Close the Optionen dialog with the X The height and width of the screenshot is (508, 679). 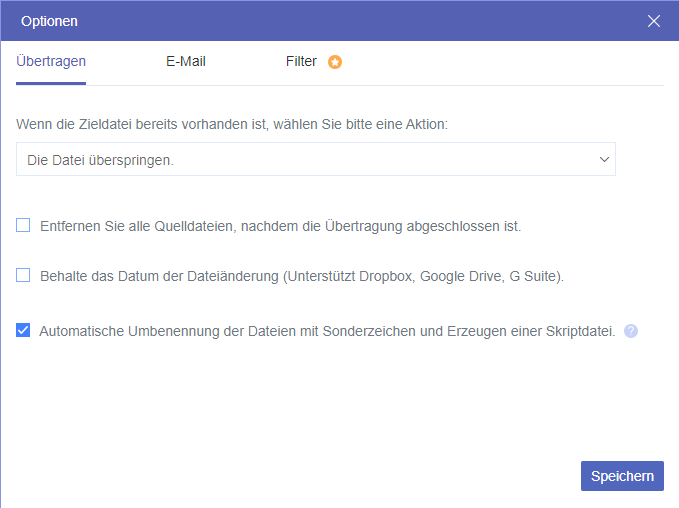[x=654, y=21]
